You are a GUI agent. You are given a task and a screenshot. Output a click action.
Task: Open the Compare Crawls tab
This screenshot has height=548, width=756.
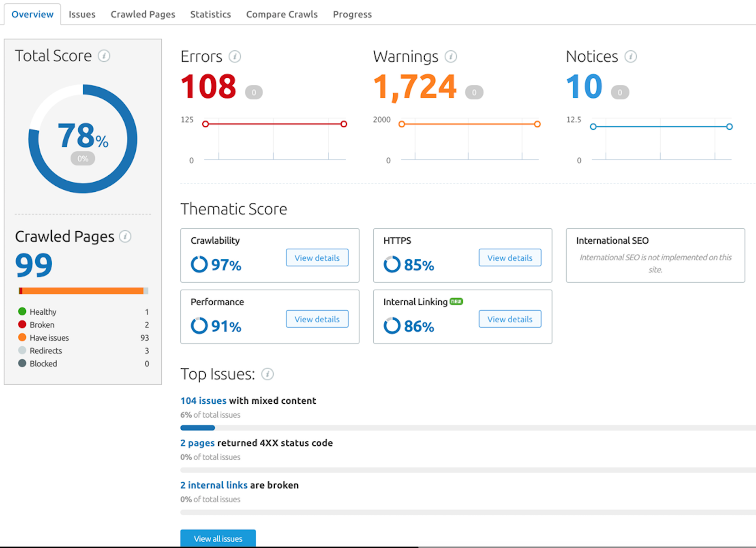click(281, 14)
